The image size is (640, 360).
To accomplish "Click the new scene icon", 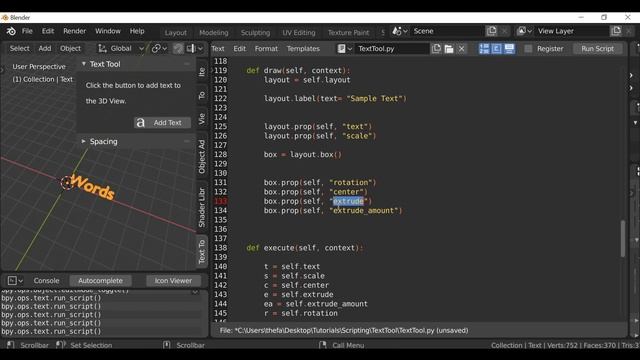I will tap(491, 31).
